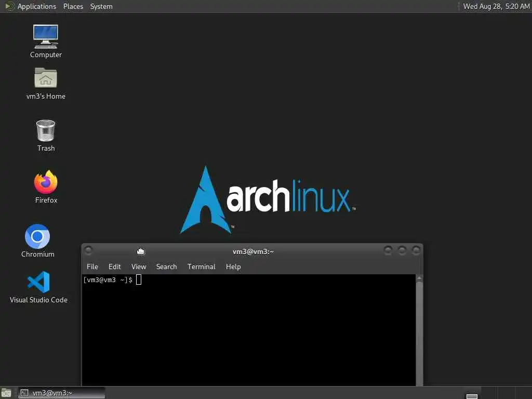Focus the terminal command prompt area

(249, 330)
